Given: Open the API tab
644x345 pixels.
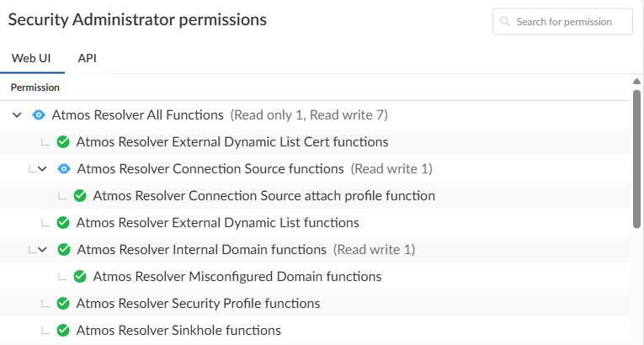Looking at the screenshot, I should pyautogui.click(x=88, y=58).
